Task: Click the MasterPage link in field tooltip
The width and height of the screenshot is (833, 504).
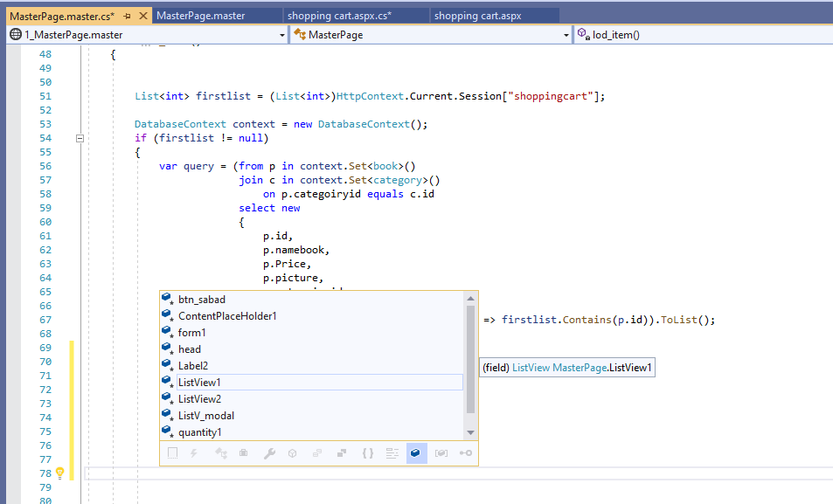Action: pyautogui.click(x=579, y=368)
